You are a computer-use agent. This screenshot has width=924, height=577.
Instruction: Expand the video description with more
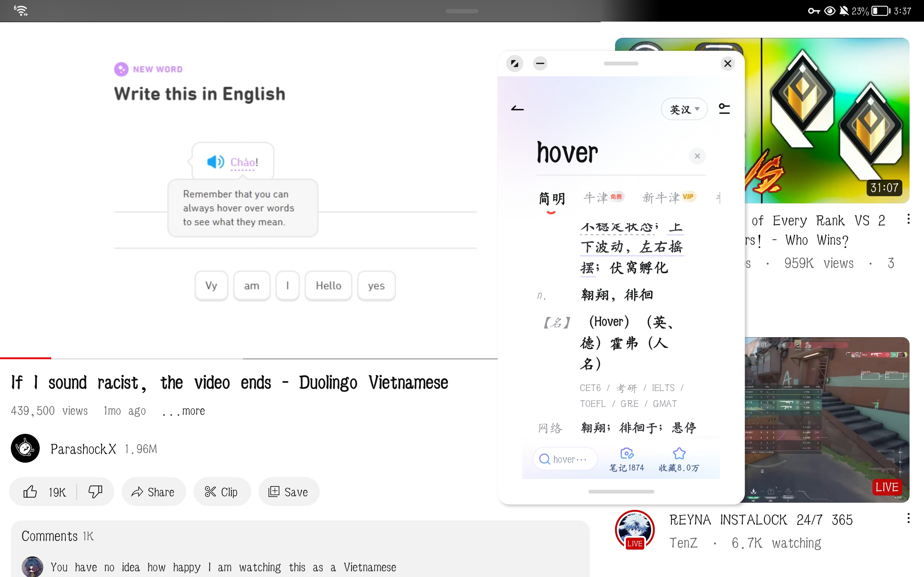pyautogui.click(x=183, y=411)
